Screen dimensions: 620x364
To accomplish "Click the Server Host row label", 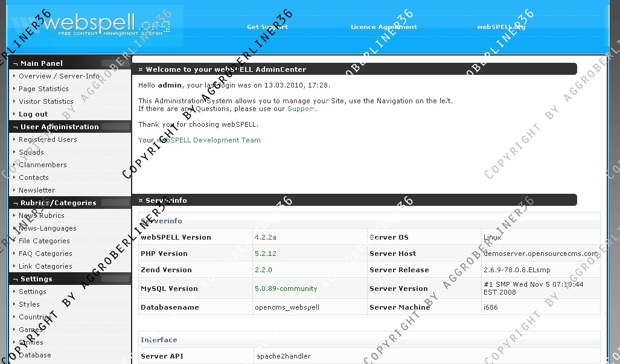I will point(392,254).
